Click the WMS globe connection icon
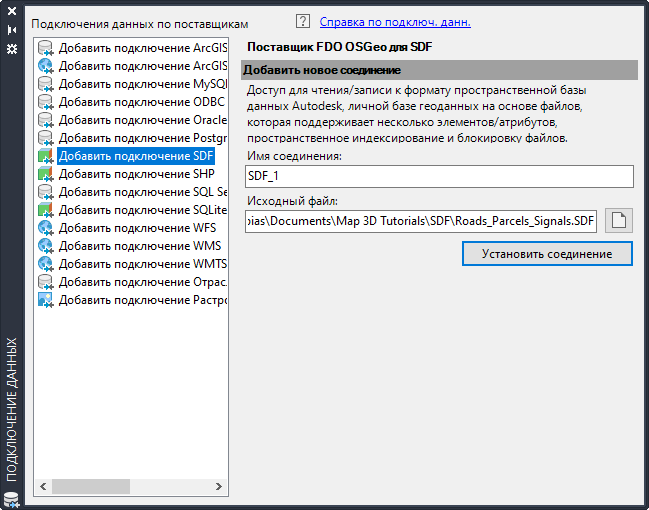This screenshot has width=649, height=510. (46, 246)
